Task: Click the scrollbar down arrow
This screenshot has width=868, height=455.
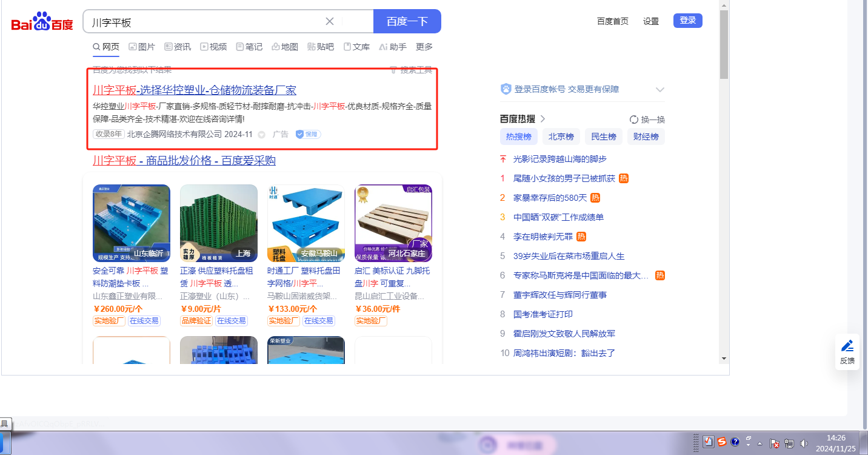Action: pos(724,359)
